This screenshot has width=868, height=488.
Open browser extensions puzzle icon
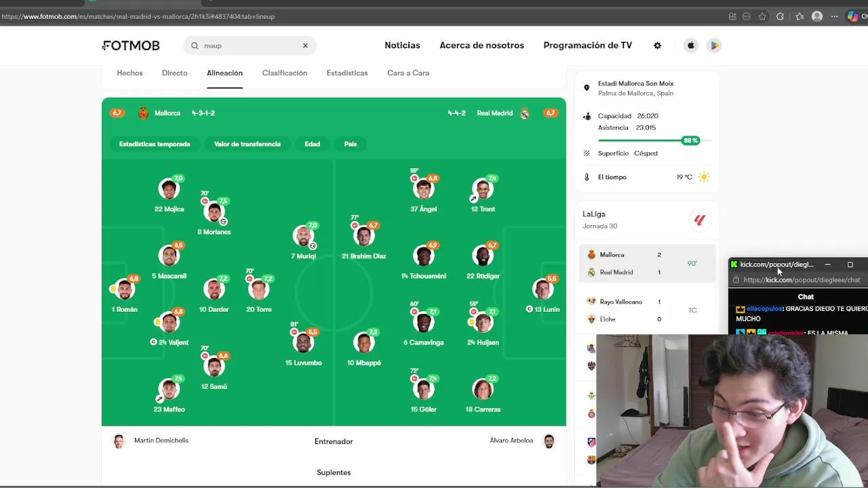pos(780,16)
